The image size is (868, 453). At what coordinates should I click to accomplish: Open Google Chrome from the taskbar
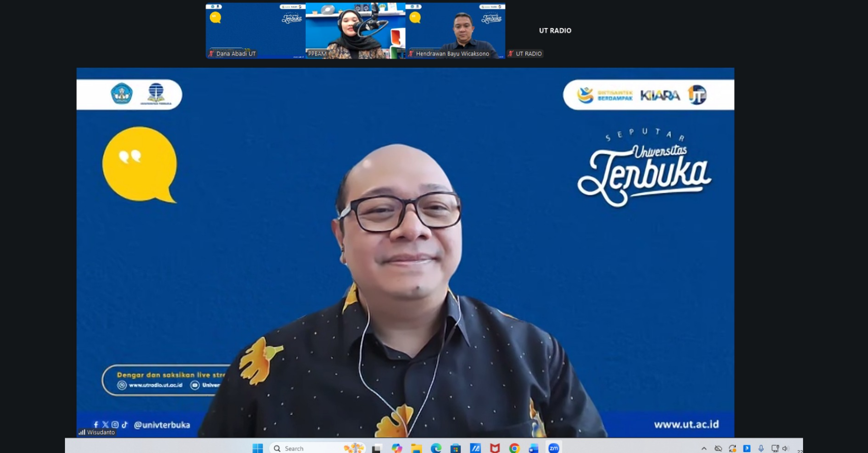[x=514, y=448]
